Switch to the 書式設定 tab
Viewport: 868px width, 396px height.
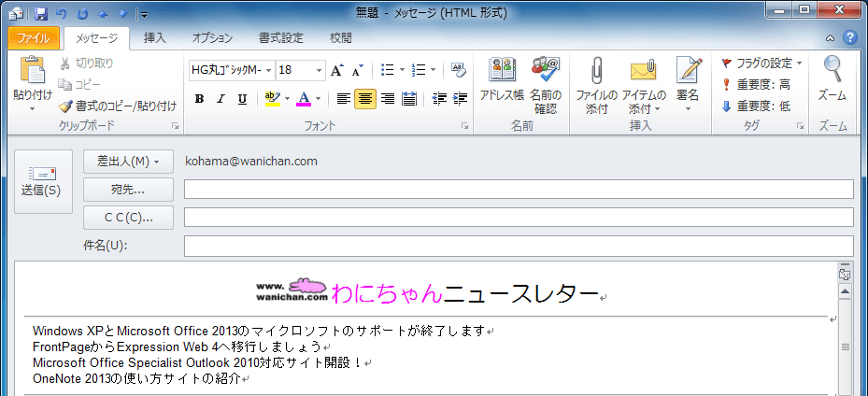281,38
